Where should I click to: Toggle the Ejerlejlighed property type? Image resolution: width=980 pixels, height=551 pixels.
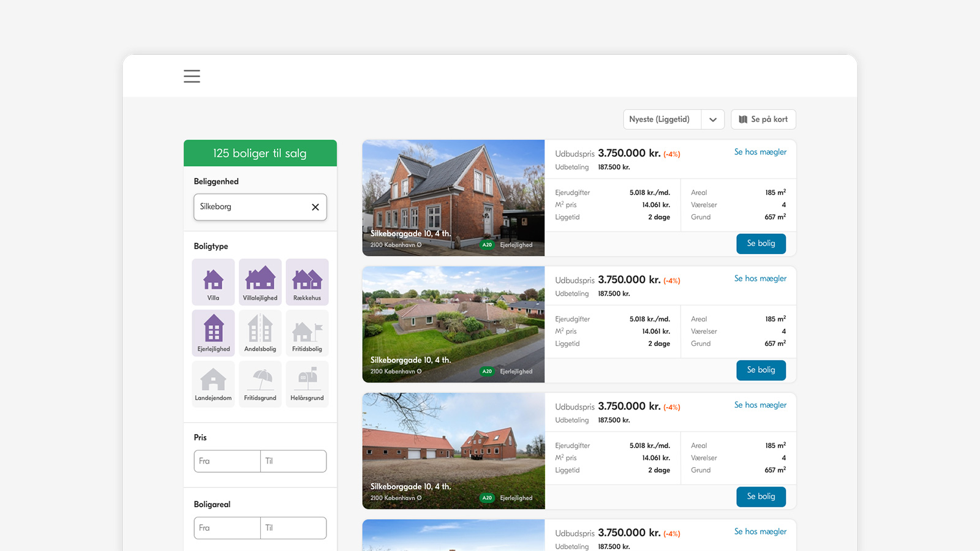[x=213, y=332]
